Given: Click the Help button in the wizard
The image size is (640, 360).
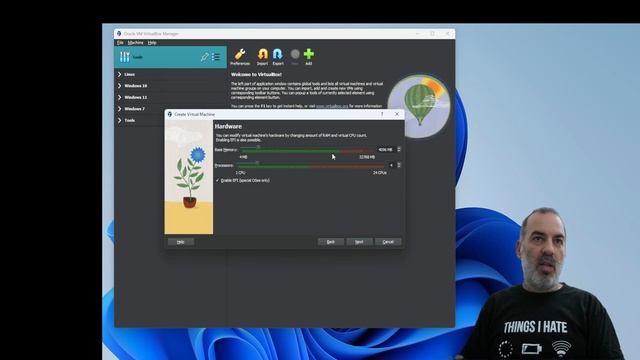Looking at the screenshot, I should pyautogui.click(x=180, y=242).
